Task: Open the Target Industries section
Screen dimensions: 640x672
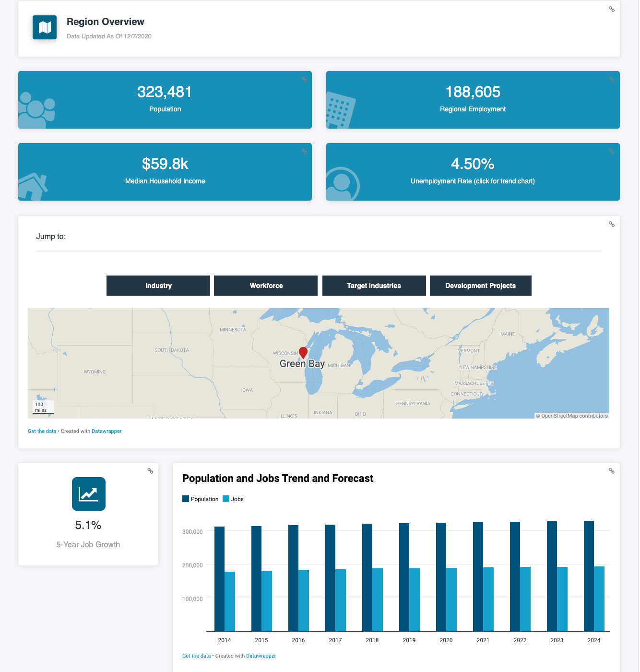Action: [374, 286]
